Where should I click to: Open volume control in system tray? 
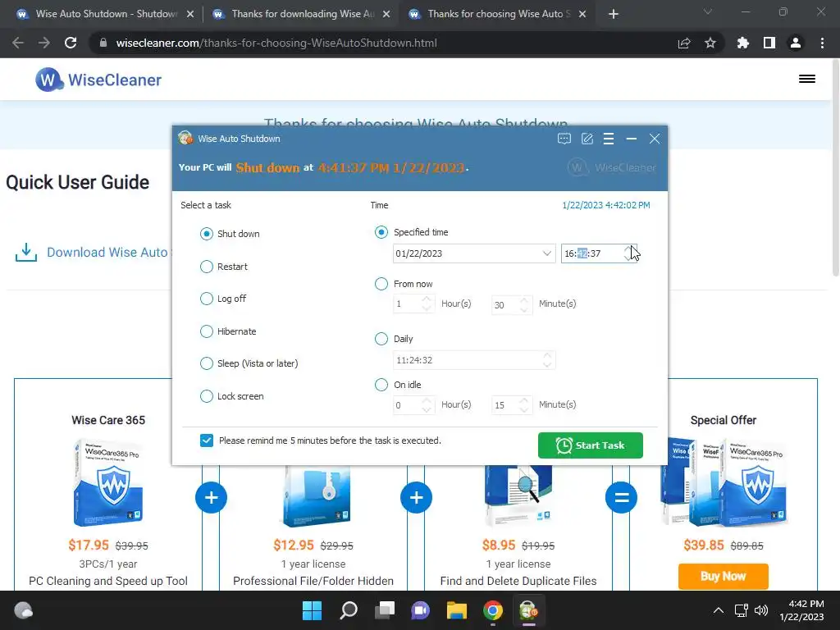point(760,610)
